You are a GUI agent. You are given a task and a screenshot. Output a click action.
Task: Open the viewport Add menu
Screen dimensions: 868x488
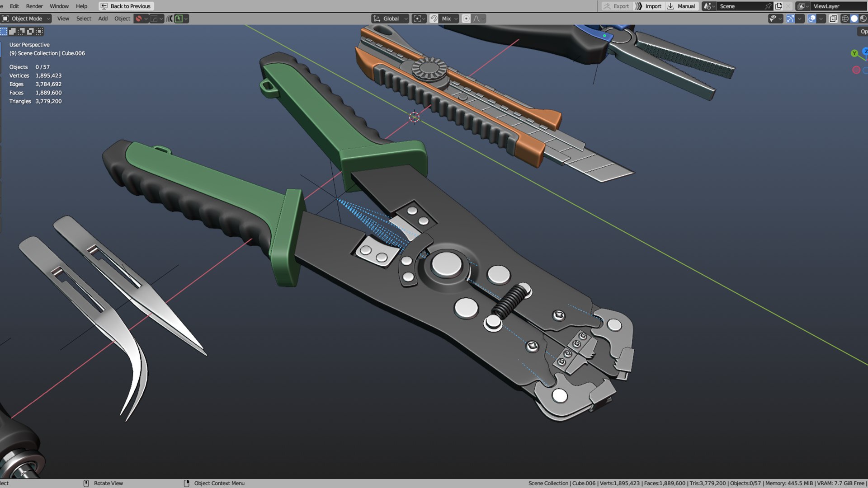103,19
